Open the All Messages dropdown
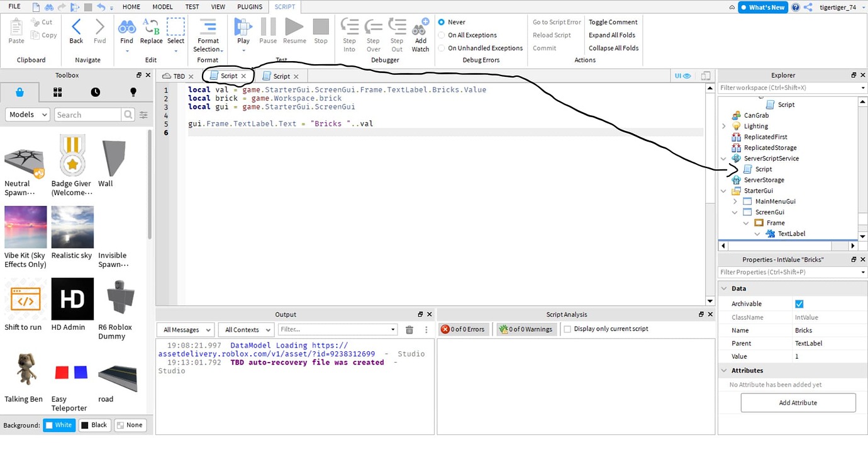 pyautogui.click(x=186, y=329)
